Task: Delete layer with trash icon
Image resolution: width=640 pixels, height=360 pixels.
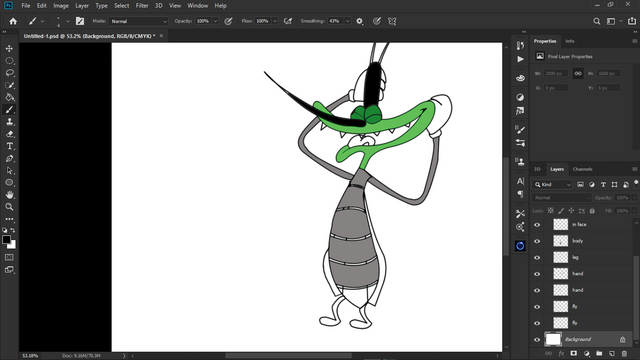Action: (624, 353)
